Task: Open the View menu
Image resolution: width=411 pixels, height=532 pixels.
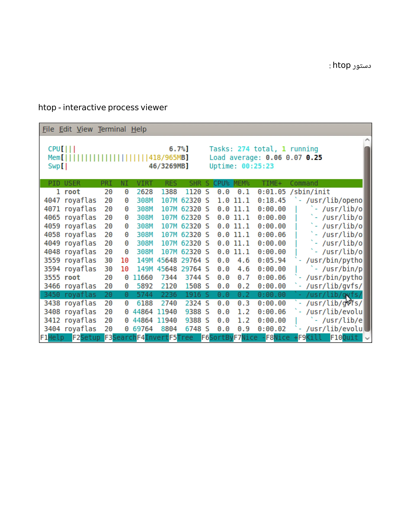Action: [x=85, y=129]
